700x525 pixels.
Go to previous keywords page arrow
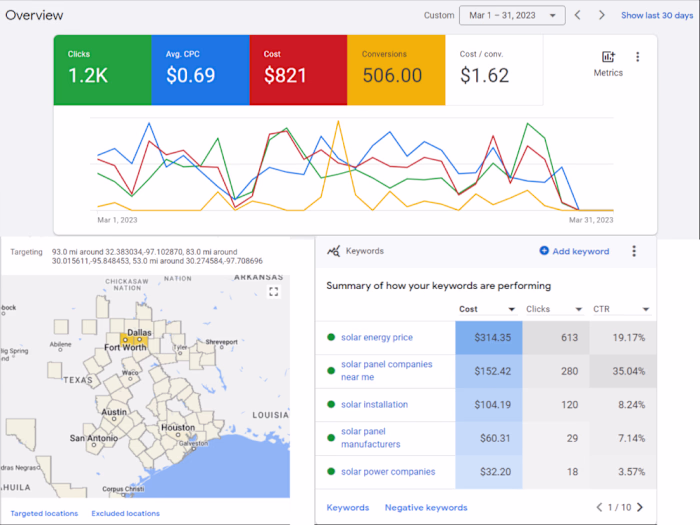click(x=599, y=507)
